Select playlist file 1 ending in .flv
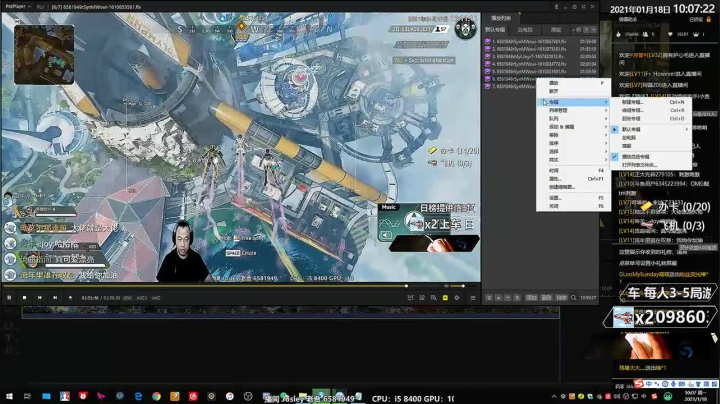The width and height of the screenshot is (720, 404). [540, 41]
